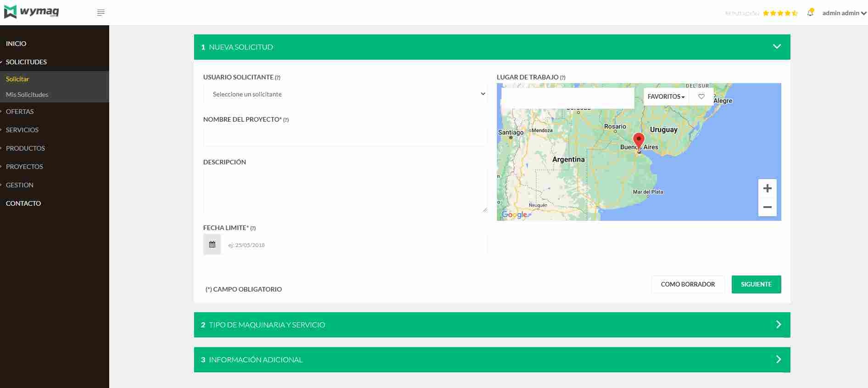This screenshot has width=868, height=388.
Task: Collapse the 1 Nueva Solicitud panel chevron
Action: (777, 47)
